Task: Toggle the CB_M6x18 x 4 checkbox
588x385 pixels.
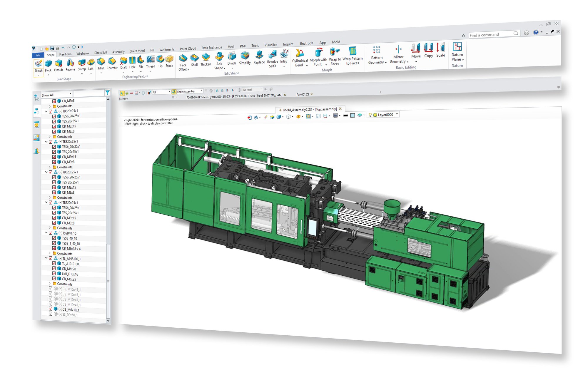Action: [54, 248]
